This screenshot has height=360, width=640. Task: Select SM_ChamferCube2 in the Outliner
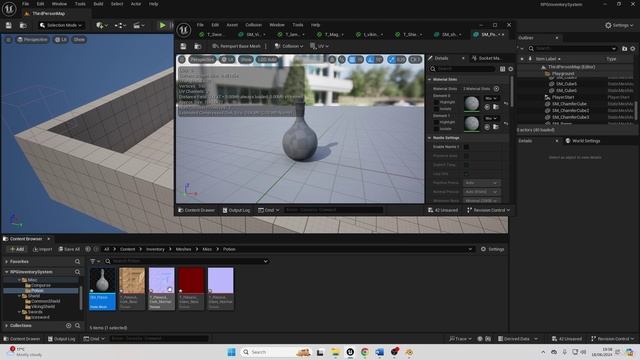570,111
